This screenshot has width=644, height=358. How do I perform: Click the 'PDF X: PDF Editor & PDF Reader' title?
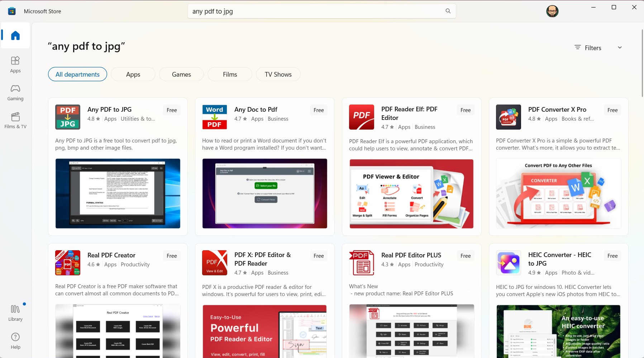[263, 259]
